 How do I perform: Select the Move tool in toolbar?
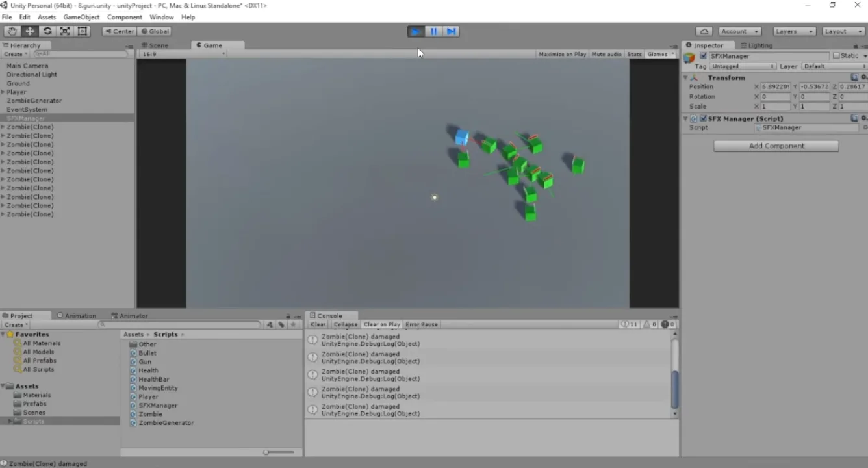30,31
